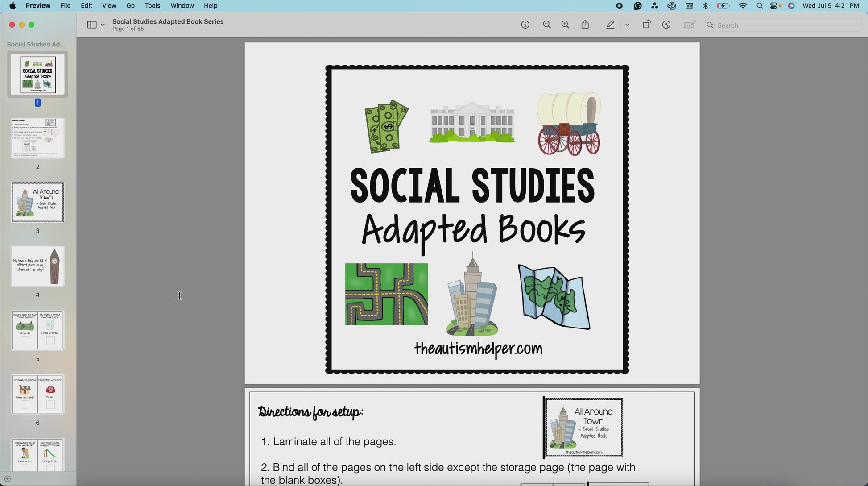Click the zoom in magnifier icon
The image size is (868, 486).
pos(565,25)
